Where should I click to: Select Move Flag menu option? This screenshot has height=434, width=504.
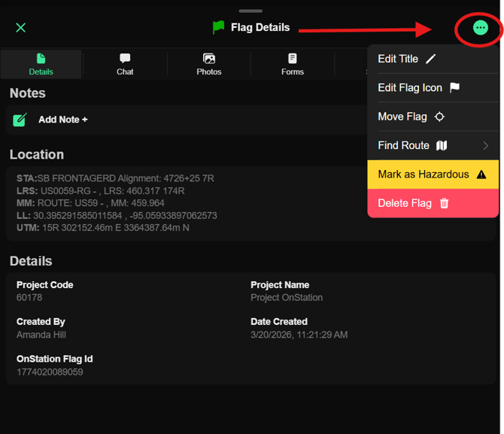402,117
